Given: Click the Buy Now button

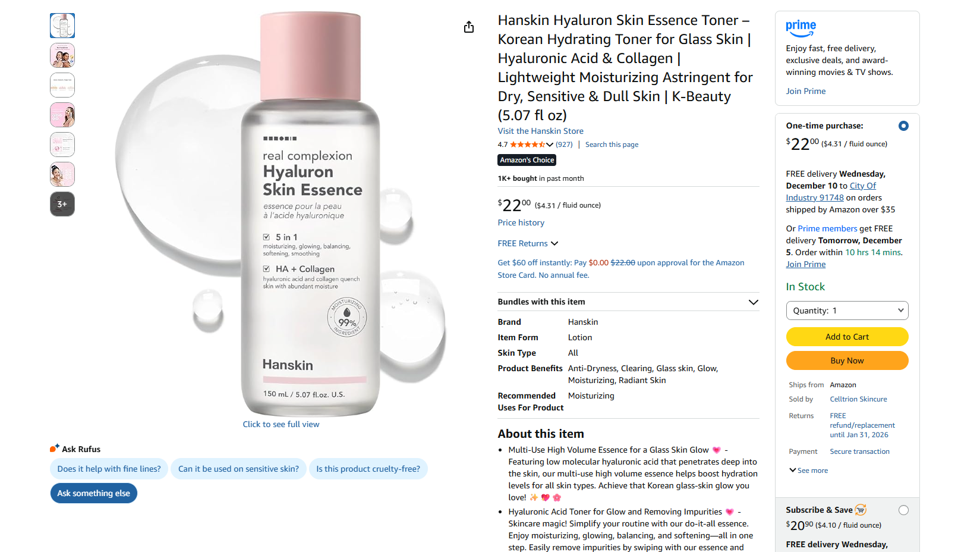Looking at the screenshot, I should (847, 360).
